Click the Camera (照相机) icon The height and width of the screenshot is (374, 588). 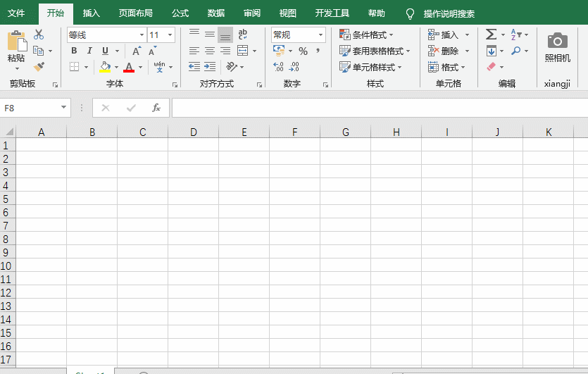pyautogui.click(x=557, y=41)
